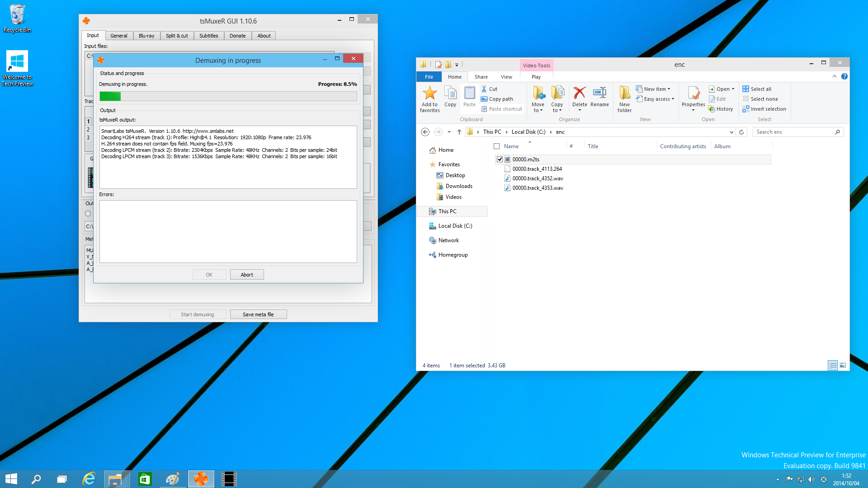Click Paste shortcut in ribbon
The image size is (868, 488).
[x=502, y=109]
